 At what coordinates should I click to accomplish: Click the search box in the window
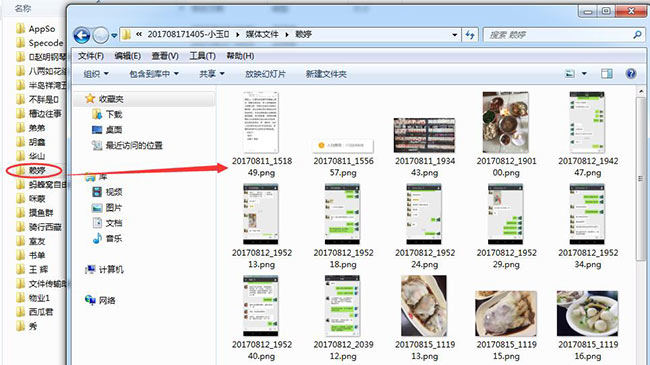[558, 35]
